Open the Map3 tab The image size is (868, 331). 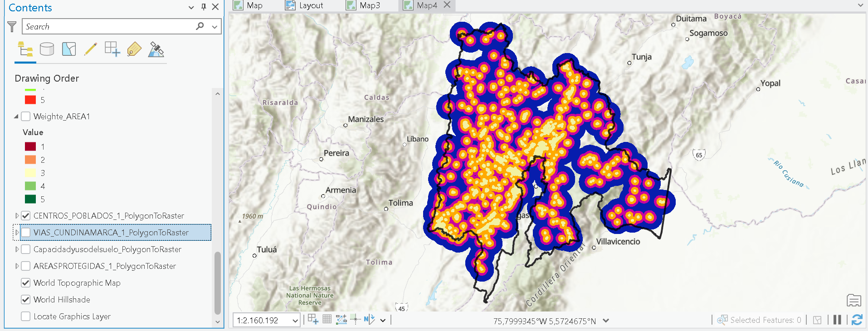point(363,5)
